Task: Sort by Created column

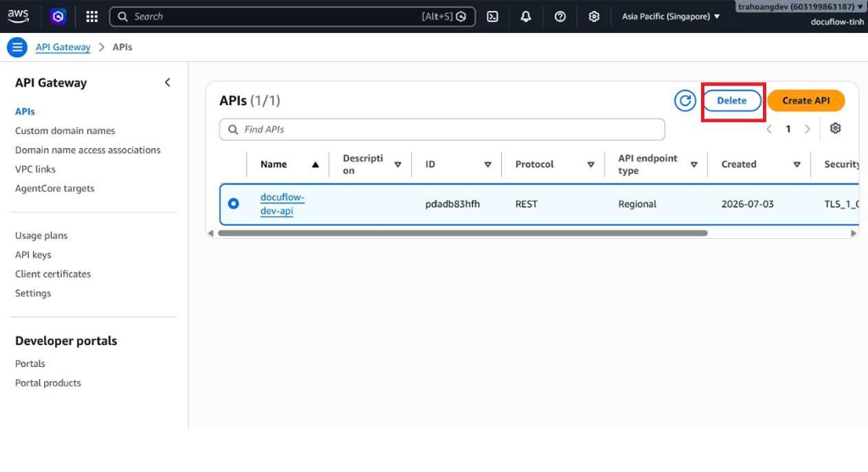Action: click(x=797, y=164)
